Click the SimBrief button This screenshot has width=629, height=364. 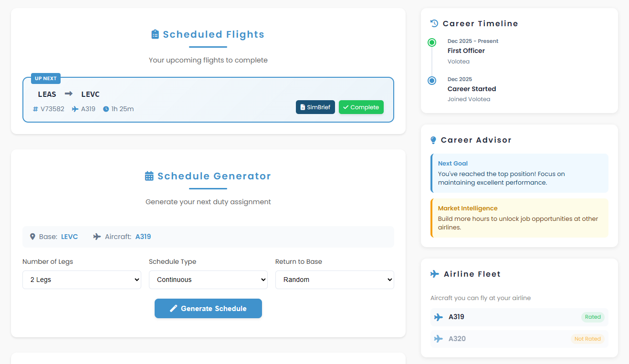pos(315,107)
